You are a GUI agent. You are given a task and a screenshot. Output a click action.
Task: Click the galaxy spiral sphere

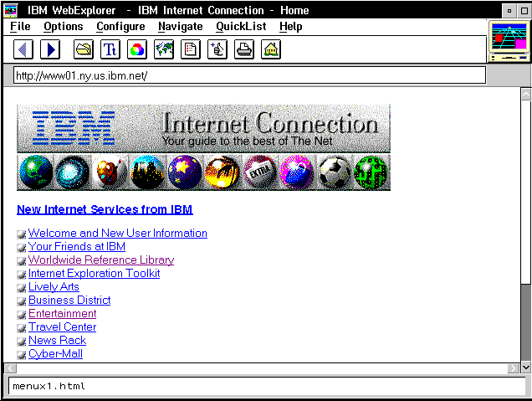tap(72, 172)
